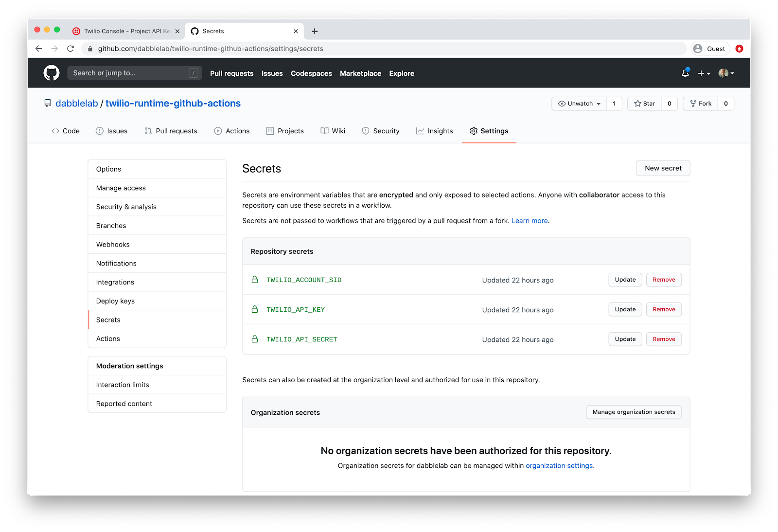Click the address bar URL field

coord(384,49)
